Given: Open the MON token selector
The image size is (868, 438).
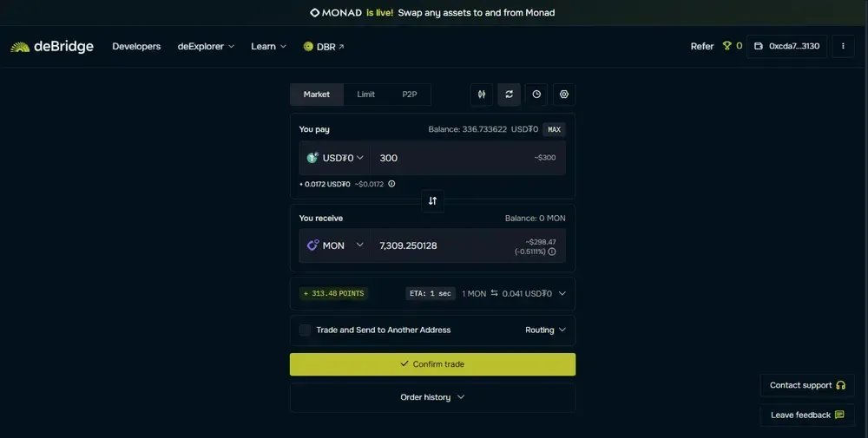Looking at the screenshot, I should 335,245.
